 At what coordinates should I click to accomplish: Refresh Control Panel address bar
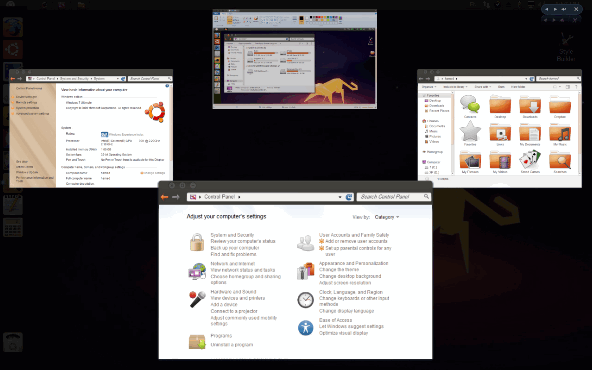click(x=349, y=197)
